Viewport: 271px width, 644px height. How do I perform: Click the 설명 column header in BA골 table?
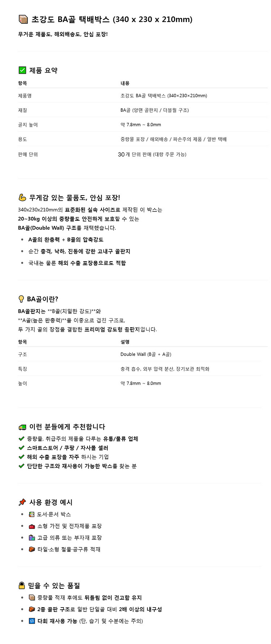coord(125,342)
